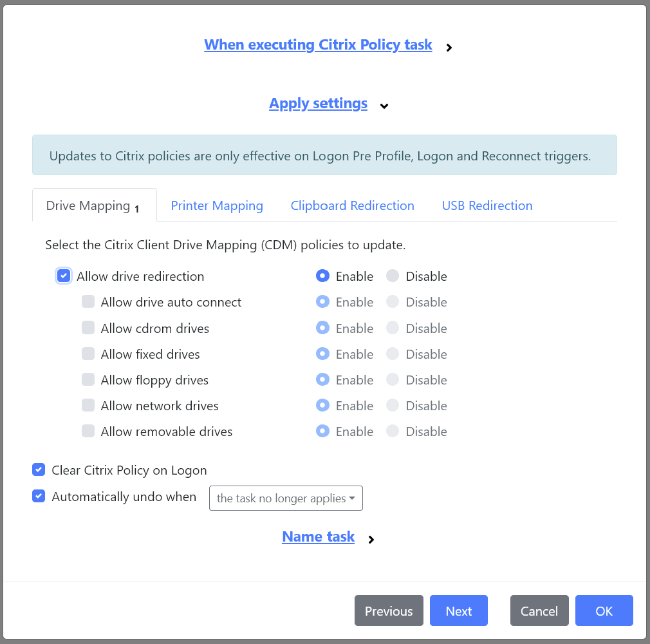Expand the Name task section

point(318,536)
